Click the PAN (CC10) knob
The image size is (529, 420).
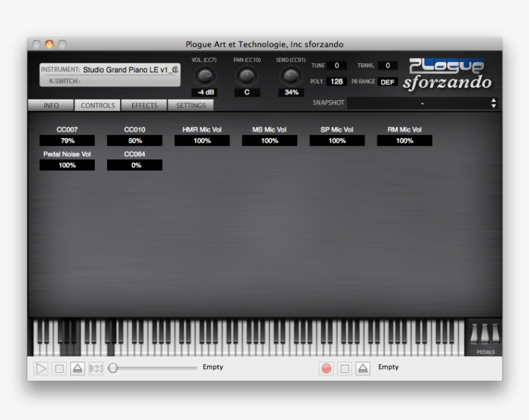[x=247, y=76]
